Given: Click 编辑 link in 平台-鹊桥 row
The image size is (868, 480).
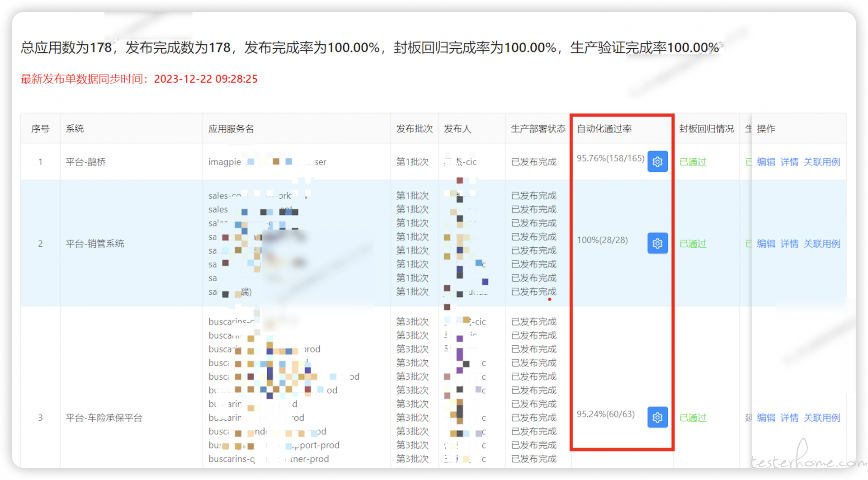Looking at the screenshot, I should point(766,162).
